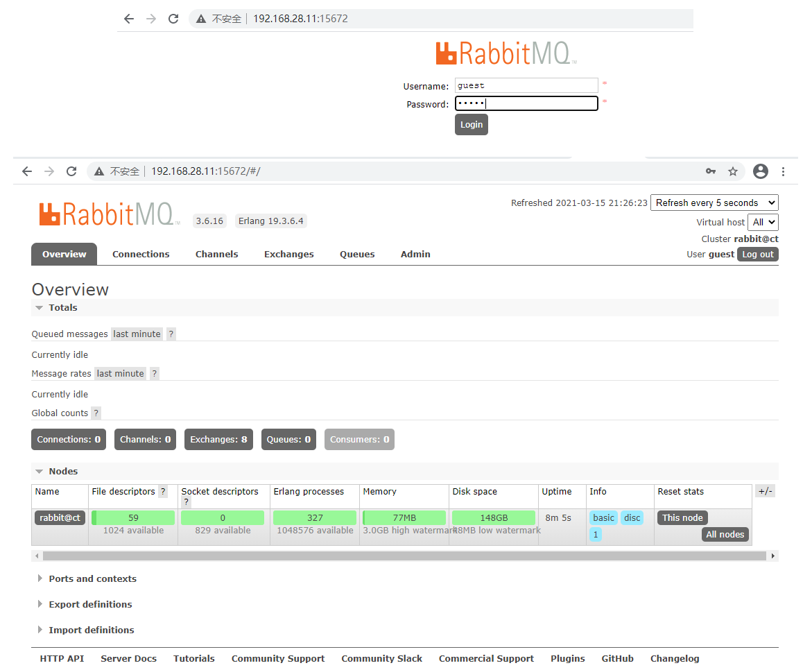The image size is (812, 670).
Task: Open the Changelog footer link
Action: pyautogui.click(x=675, y=658)
